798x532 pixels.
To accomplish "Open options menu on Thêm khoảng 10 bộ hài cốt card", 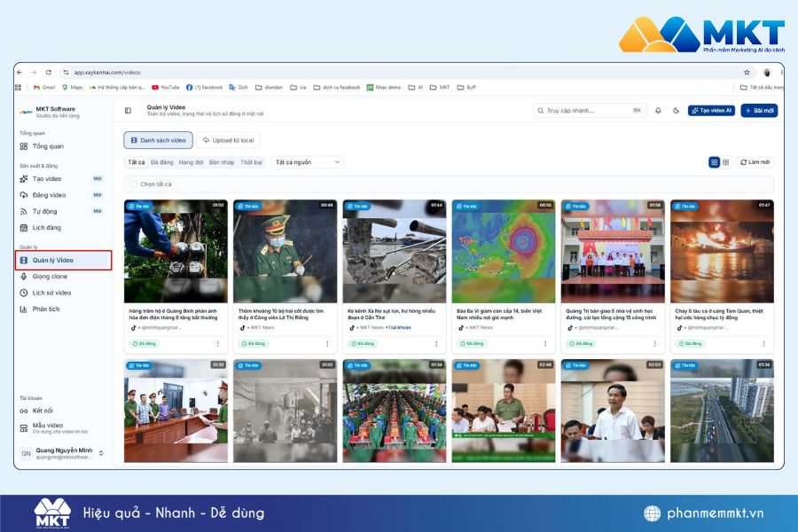I will [x=327, y=344].
